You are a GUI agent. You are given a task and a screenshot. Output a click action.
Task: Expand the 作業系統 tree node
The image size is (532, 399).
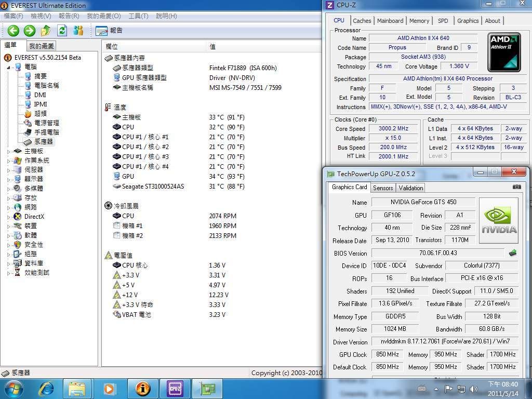tap(9, 161)
